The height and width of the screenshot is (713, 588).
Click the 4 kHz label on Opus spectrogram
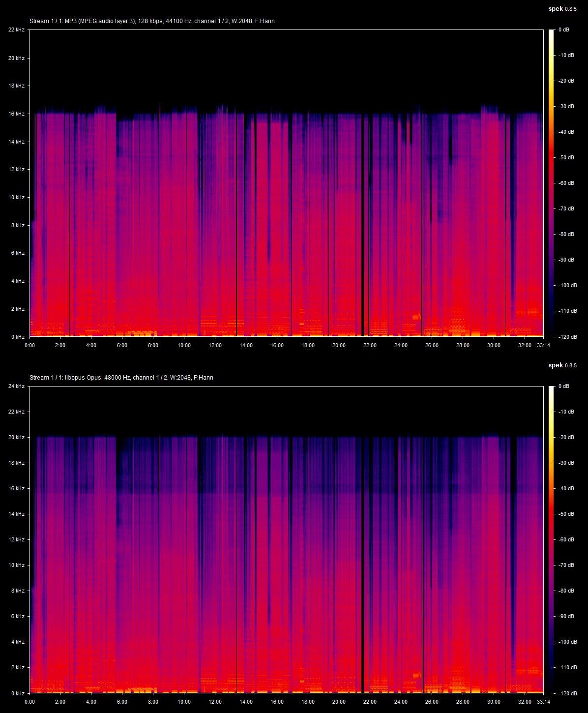(x=18, y=642)
